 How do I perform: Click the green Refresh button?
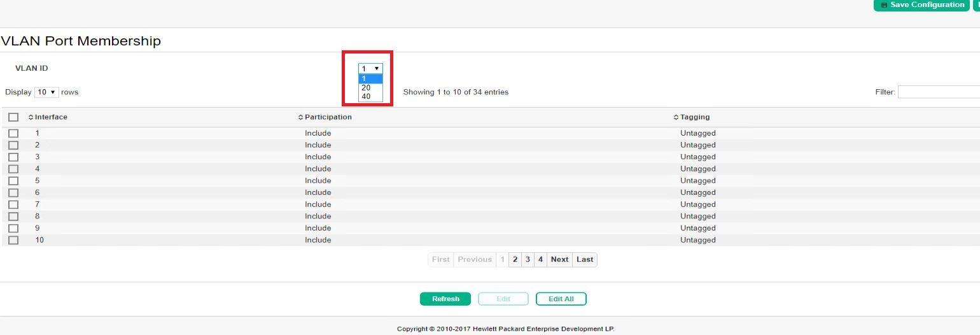[445, 299]
